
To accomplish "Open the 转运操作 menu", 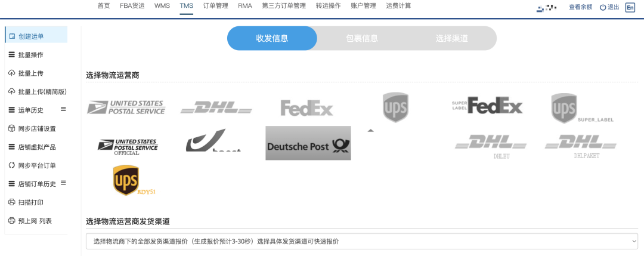I will click(x=328, y=6).
